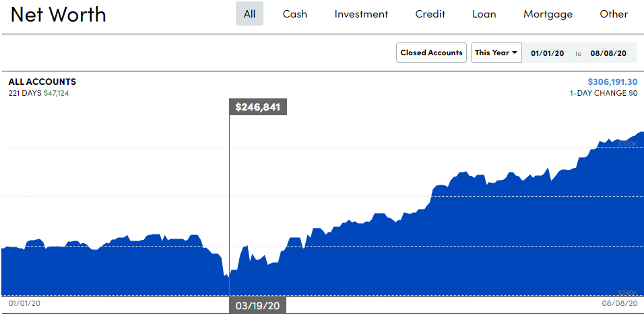Click the ALL ACCOUNTS chart title
This screenshot has height=314, width=644.
tap(42, 82)
